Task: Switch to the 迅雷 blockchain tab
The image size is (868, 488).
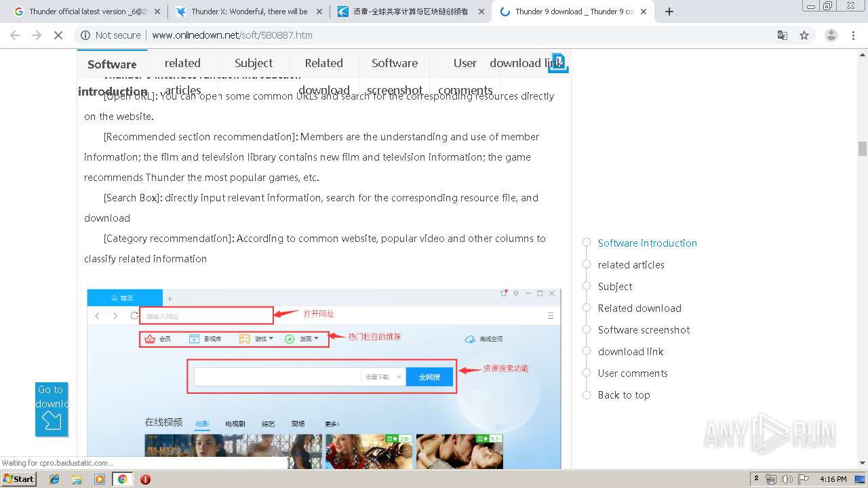Action: tap(410, 12)
